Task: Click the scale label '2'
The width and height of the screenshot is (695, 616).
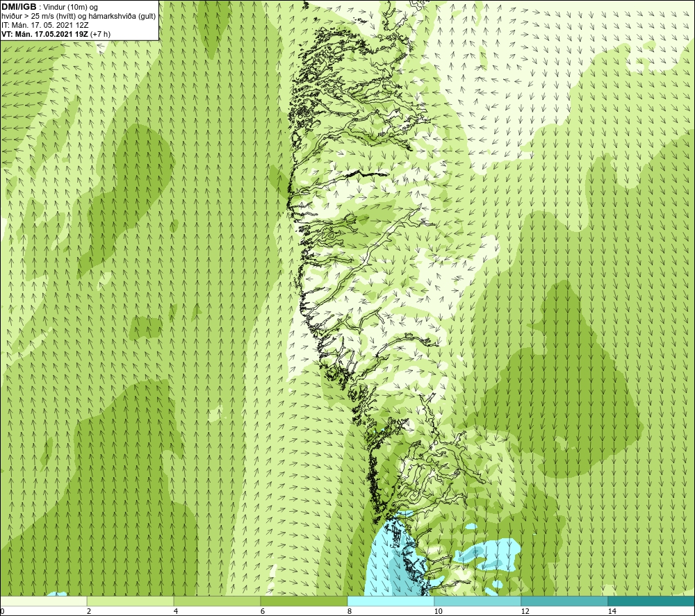Action: (89, 611)
